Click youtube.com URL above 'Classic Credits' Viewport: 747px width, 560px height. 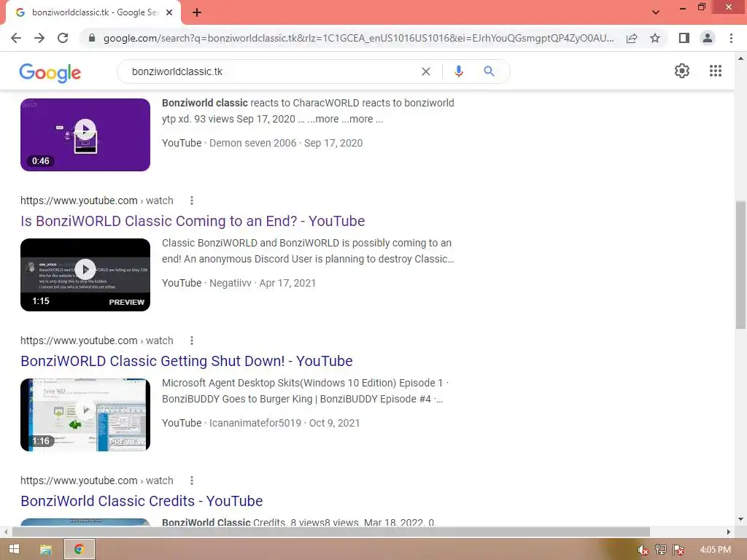click(x=97, y=481)
